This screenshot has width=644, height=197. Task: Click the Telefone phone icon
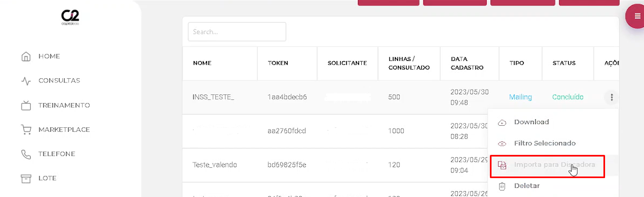[26, 154]
